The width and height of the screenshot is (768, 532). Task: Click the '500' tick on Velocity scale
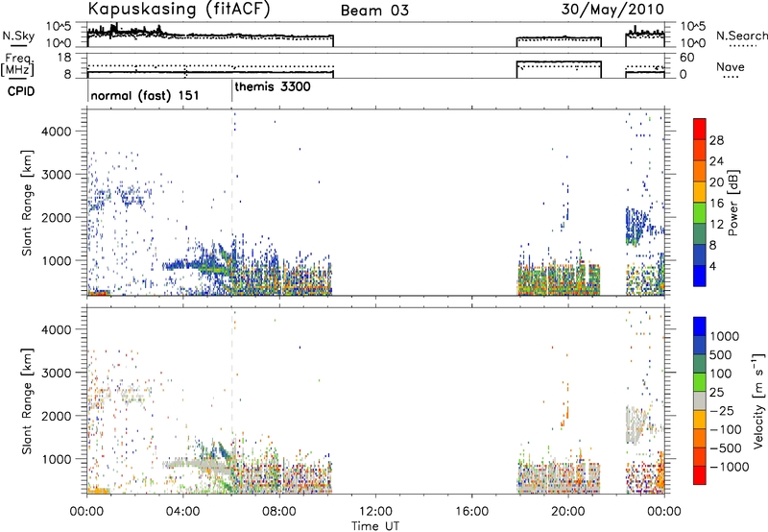721,354
